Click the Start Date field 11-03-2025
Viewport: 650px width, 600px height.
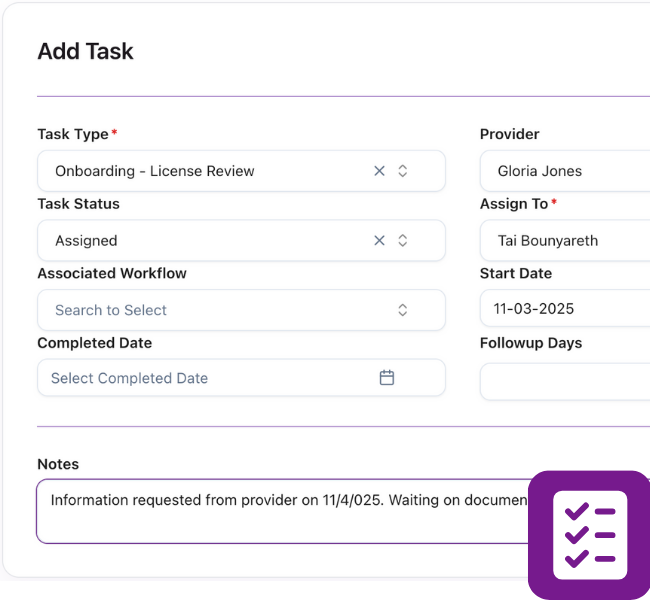point(565,309)
